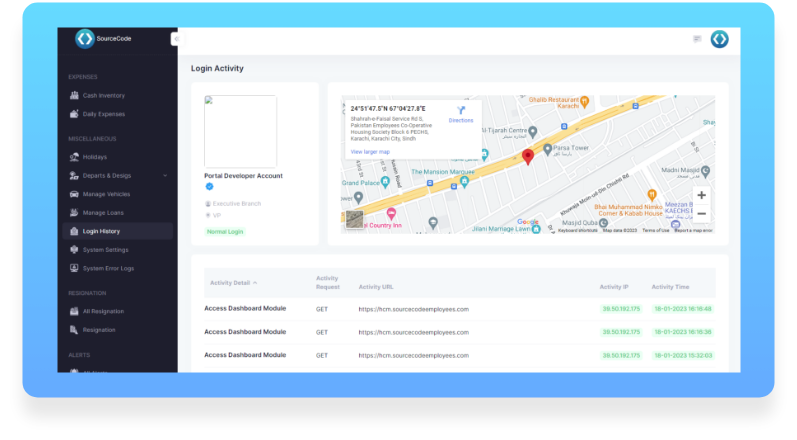
Task: Open the Holidays page in the sidebar
Action: click(x=95, y=157)
